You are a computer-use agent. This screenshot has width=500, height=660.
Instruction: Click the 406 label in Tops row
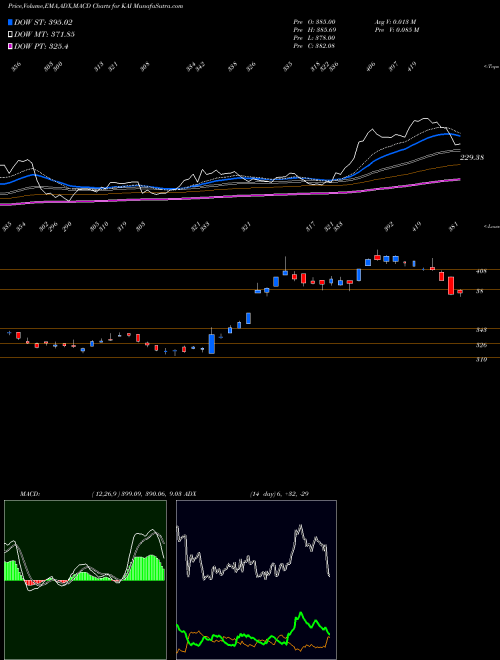370,67
